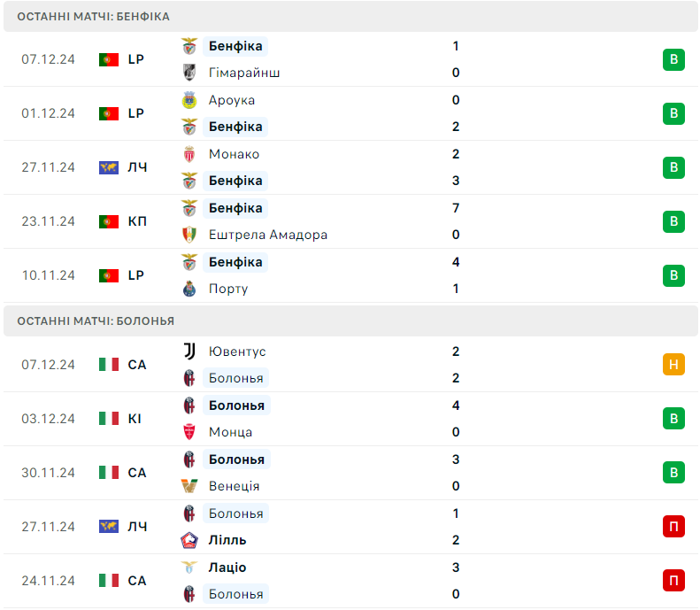Viewport: 700px width, 610px height.
Task: Click the Венеція club crest icon
Action: coord(189,486)
